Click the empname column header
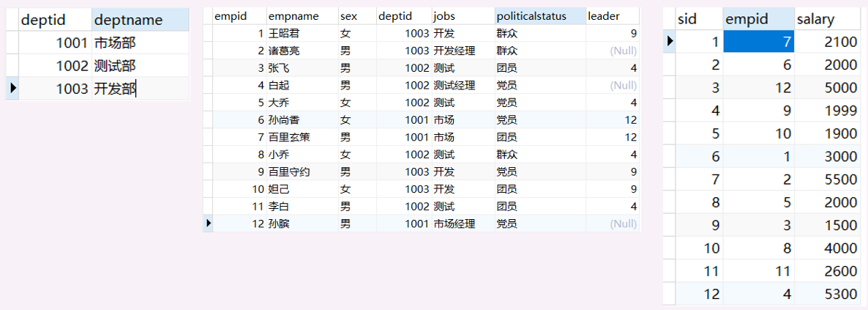 pyautogui.click(x=302, y=16)
